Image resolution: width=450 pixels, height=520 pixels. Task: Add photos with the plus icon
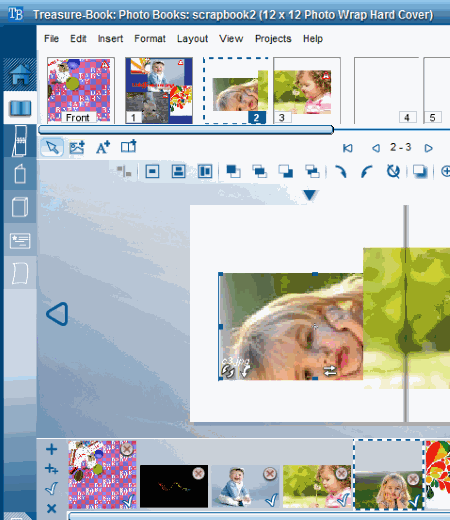click(51, 449)
